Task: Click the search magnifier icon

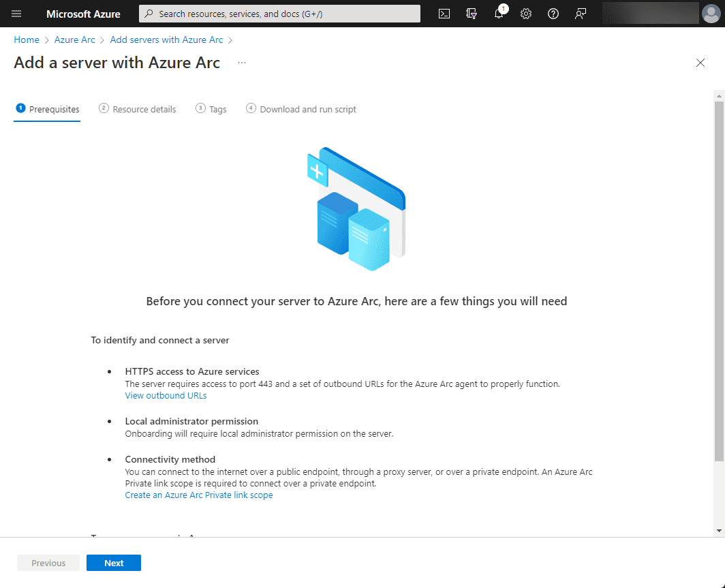Action: [x=149, y=14]
